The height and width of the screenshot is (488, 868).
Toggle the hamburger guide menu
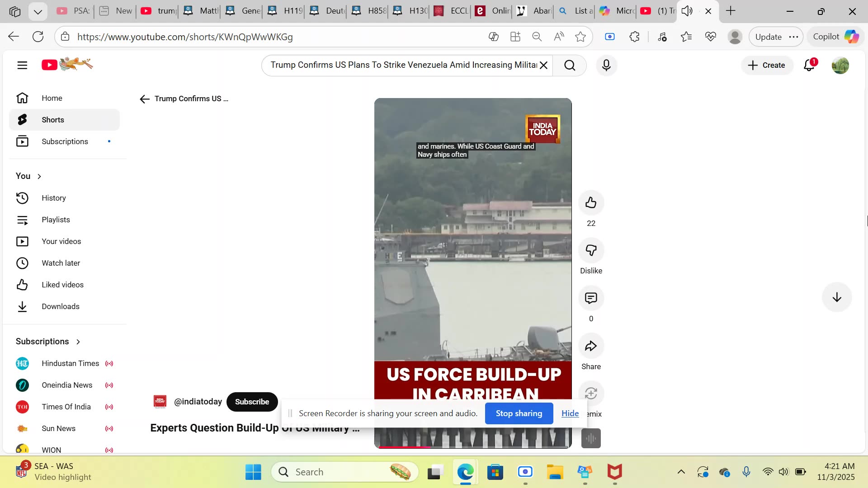[22, 66]
